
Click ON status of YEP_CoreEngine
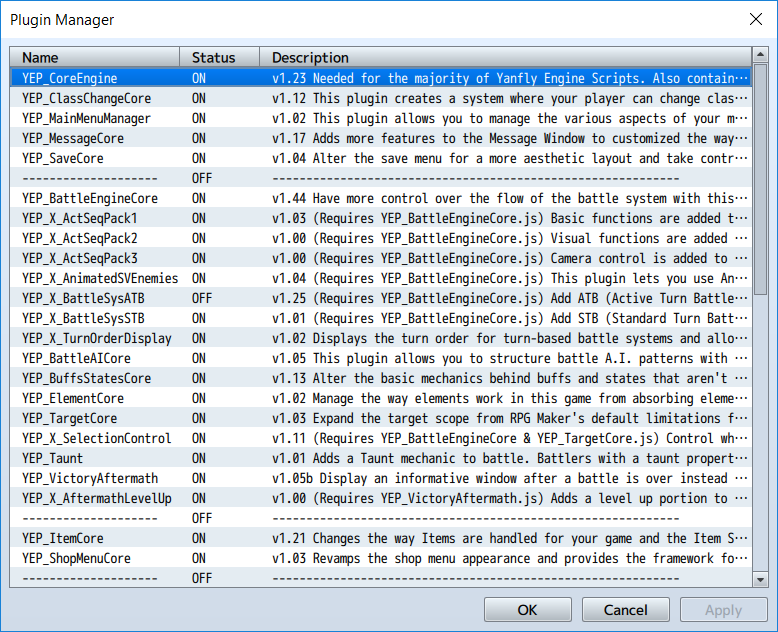tap(198, 78)
